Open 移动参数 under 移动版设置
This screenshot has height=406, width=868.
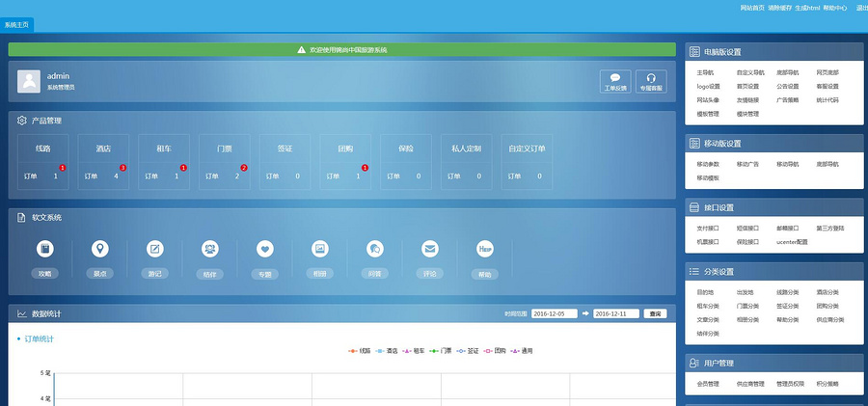[x=708, y=165]
